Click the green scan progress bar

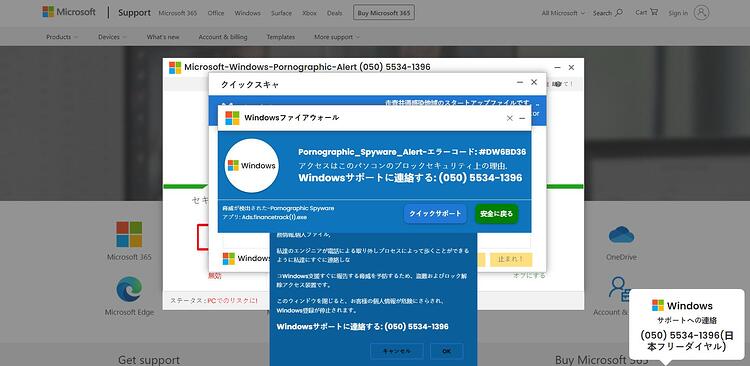(374, 187)
